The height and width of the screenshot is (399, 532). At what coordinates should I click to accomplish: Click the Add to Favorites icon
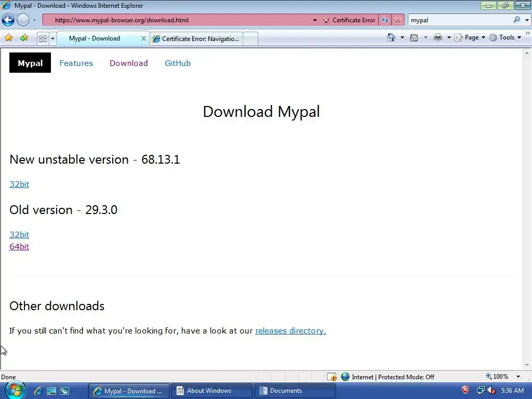[24, 37]
